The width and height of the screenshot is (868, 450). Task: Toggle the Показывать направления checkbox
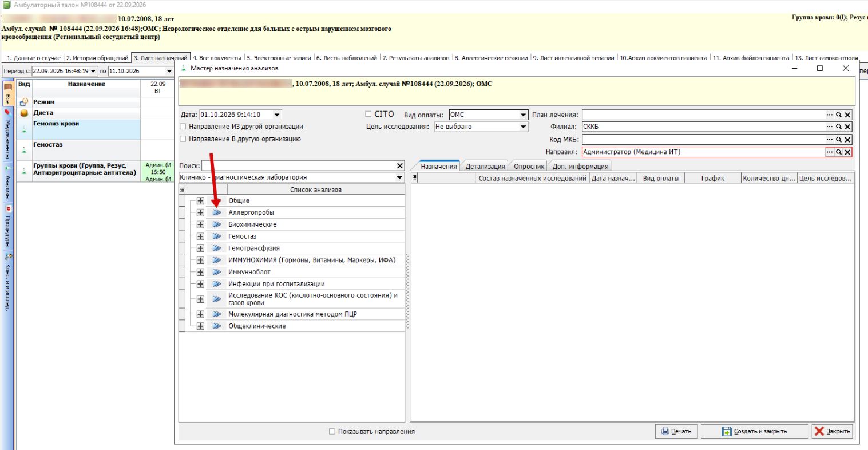332,432
